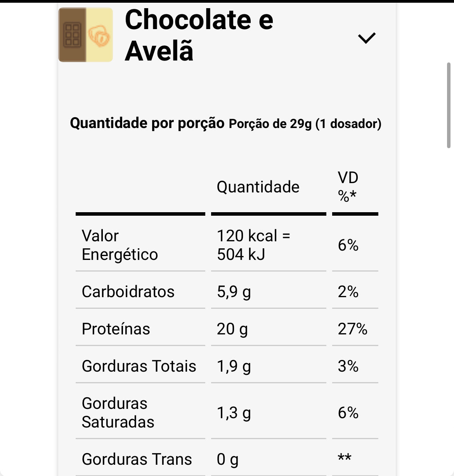This screenshot has width=454, height=476.
Task: Collapse the Chocolate e Avelã section chevron
Action: [x=366, y=38]
